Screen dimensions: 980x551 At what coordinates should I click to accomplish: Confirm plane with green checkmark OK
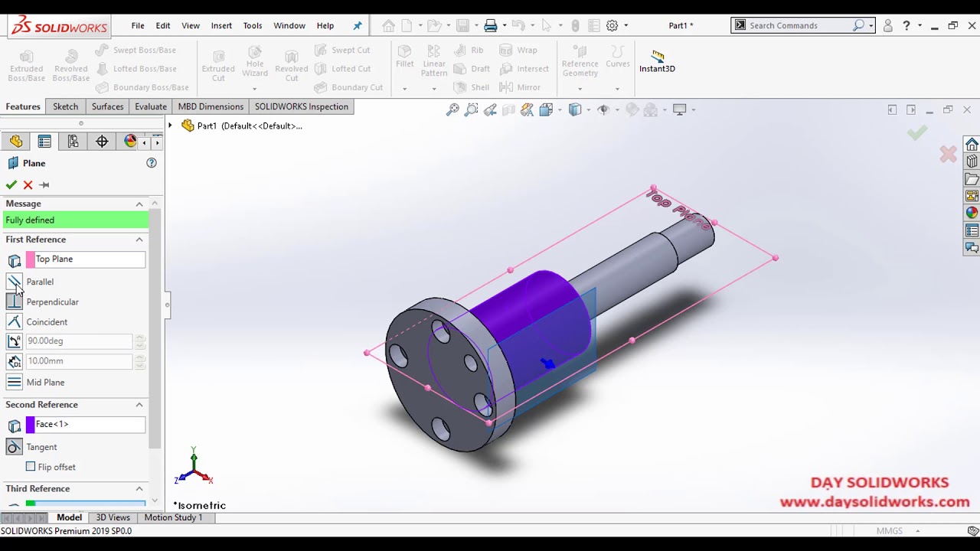11,184
